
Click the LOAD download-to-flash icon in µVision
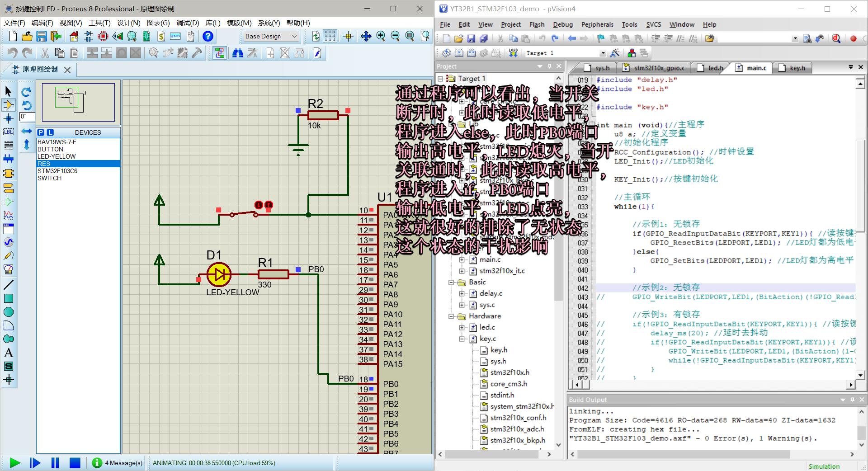[x=514, y=53]
